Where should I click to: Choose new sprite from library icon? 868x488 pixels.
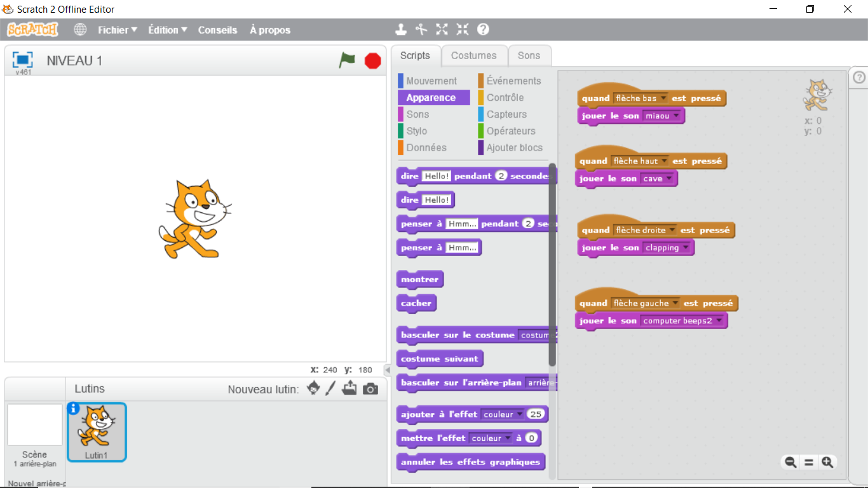tap(313, 388)
